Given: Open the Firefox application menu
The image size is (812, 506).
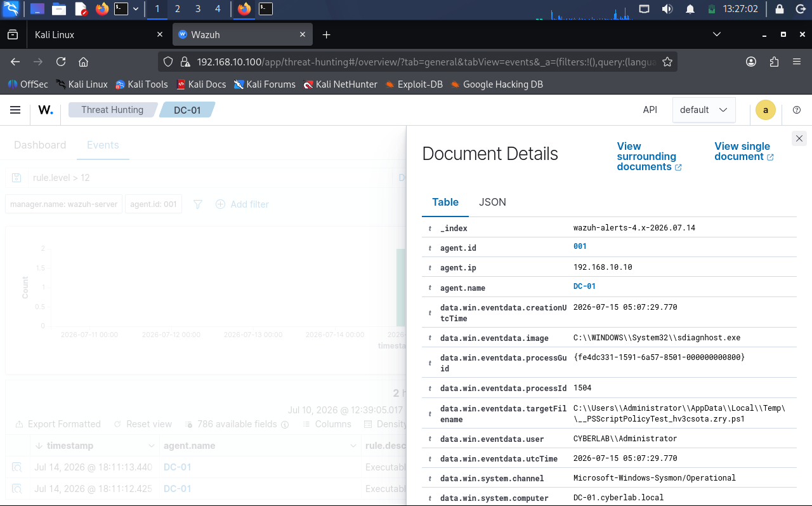Looking at the screenshot, I should [x=797, y=62].
